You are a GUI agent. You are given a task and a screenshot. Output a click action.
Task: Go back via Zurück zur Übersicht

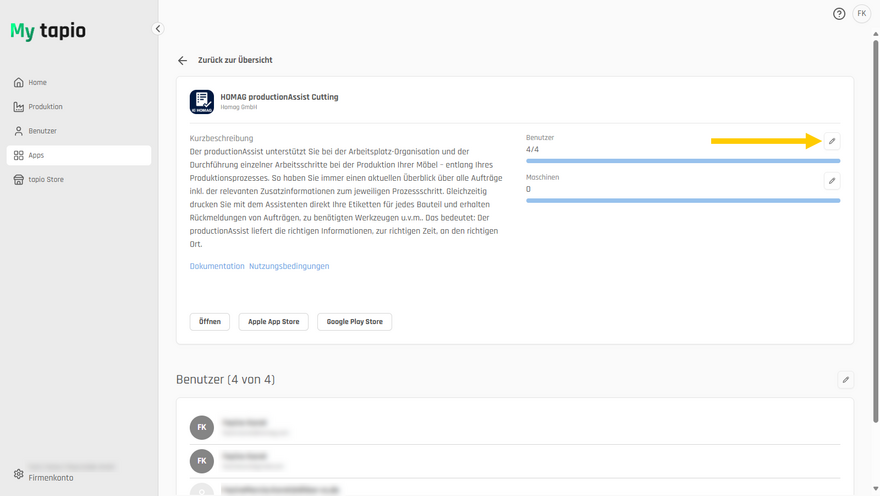[x=235, y=60]
